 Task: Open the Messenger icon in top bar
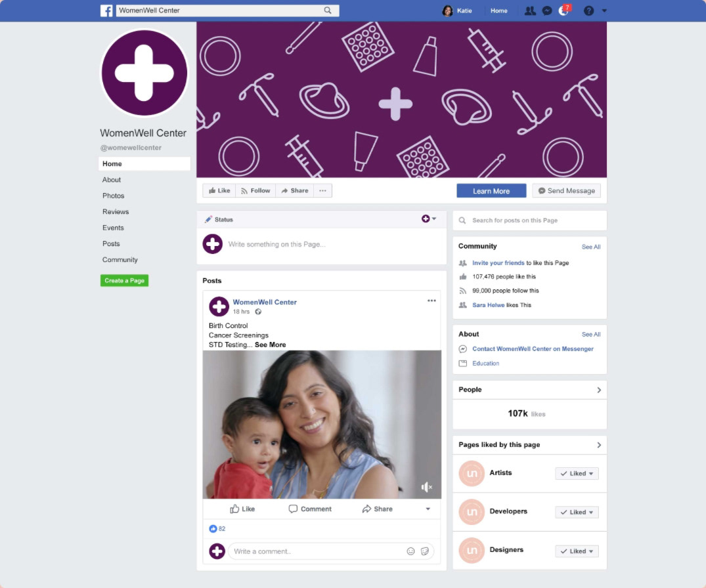547,10
